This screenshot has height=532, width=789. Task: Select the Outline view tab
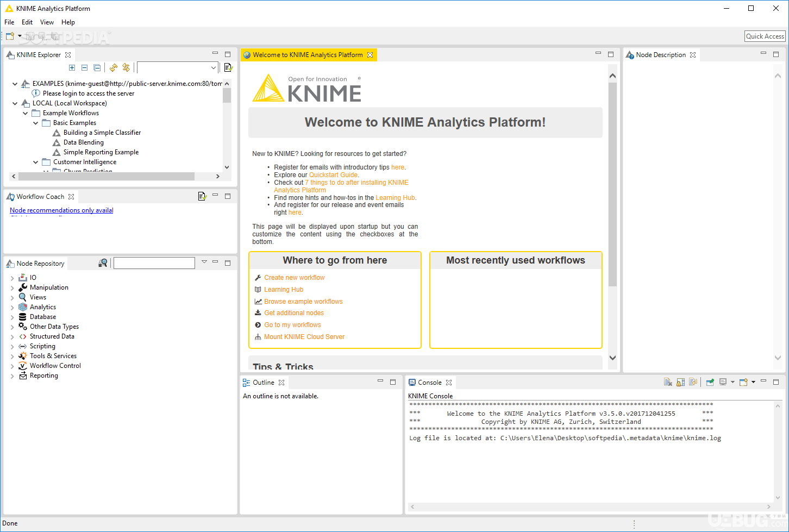264,383
